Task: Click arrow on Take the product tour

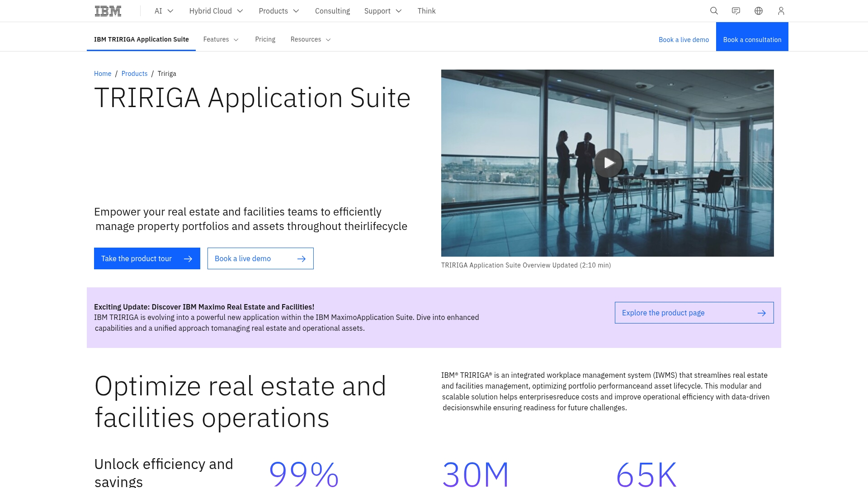Action: pyautogui.click(x=188, y=259)
